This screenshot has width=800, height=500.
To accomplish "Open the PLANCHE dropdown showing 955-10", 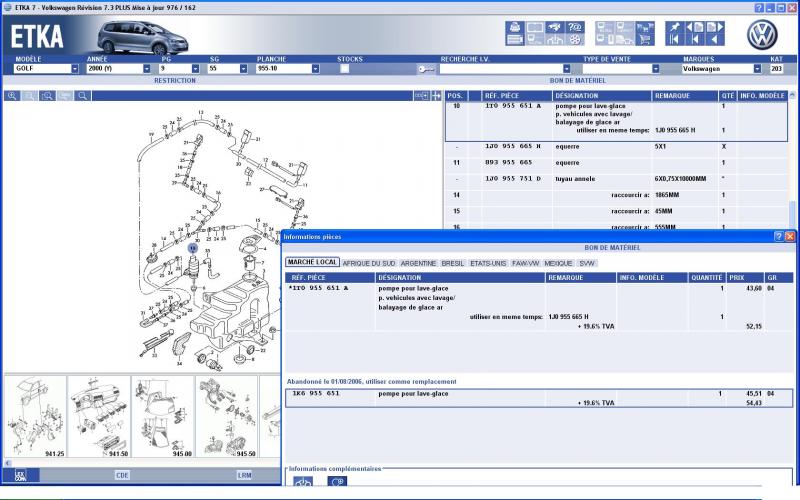I will pyautogui.click(x=316, y=69).
